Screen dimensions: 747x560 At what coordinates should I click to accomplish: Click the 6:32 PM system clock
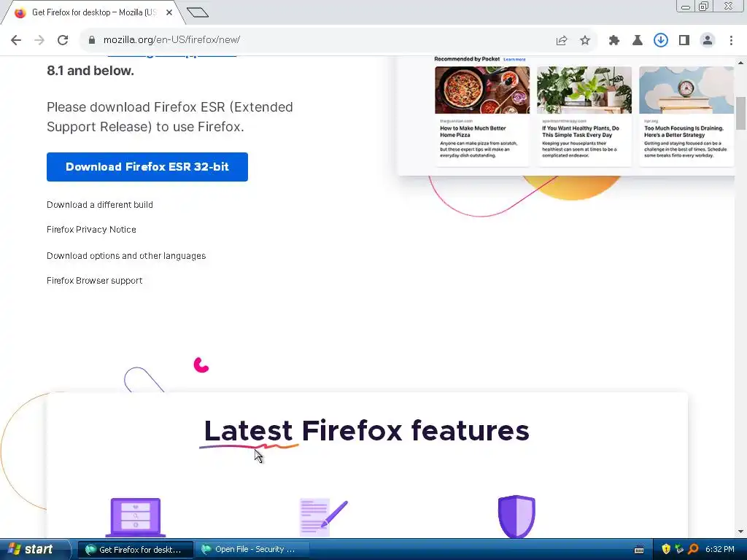[720, 550]
